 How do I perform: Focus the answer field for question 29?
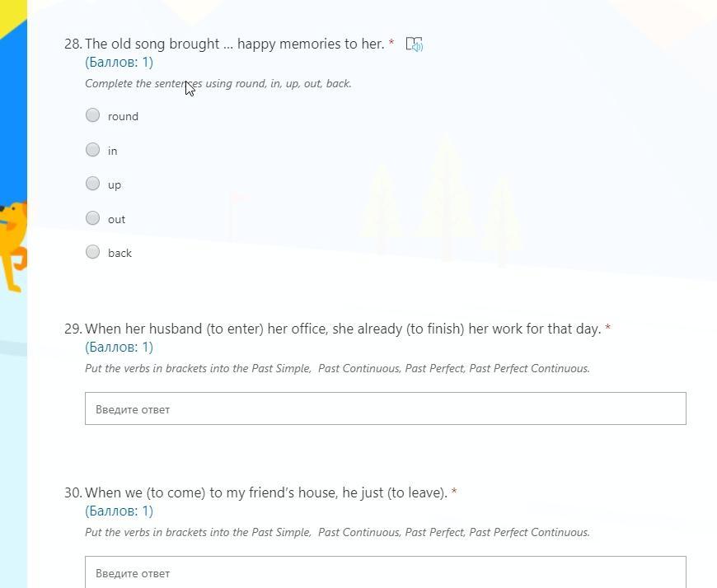385,408
